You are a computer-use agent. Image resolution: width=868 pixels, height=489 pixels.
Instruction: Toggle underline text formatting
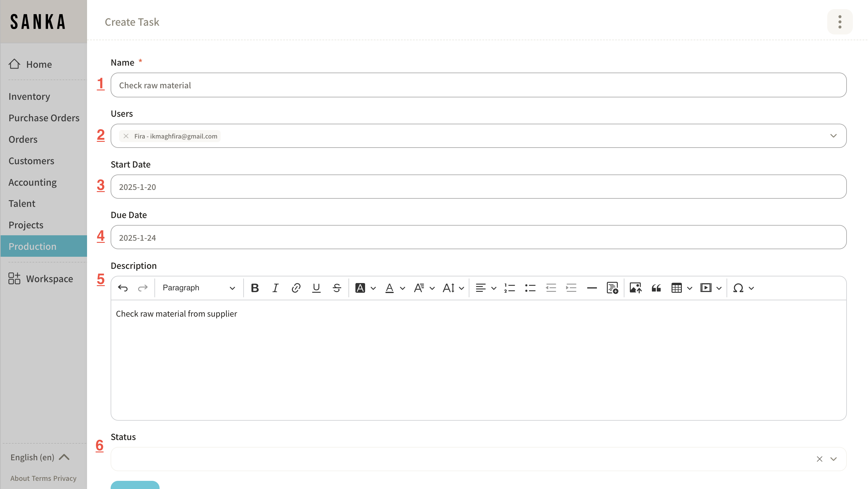tap(316, 288)
